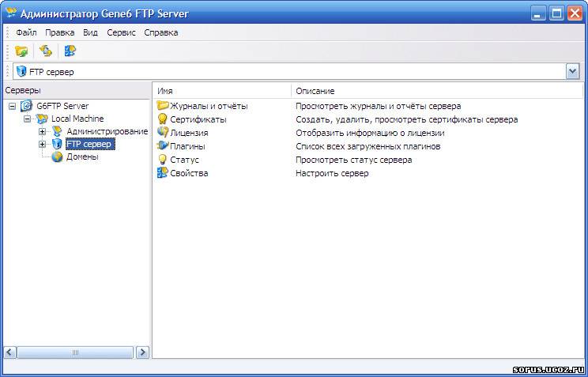Select G6FTP Server in the tree
This screenshot has height=377, width=588.
[x=62, y=106]
